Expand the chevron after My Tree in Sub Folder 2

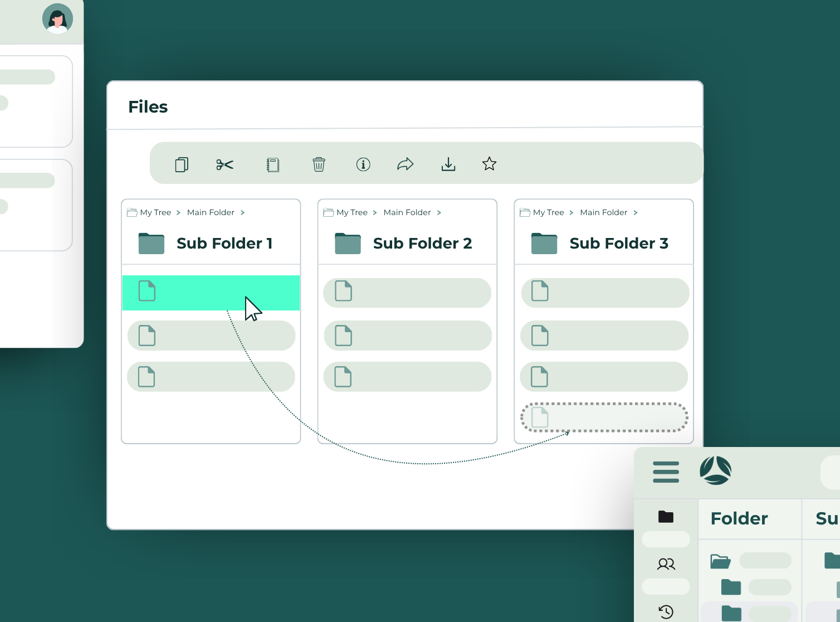tap(375, 212)
